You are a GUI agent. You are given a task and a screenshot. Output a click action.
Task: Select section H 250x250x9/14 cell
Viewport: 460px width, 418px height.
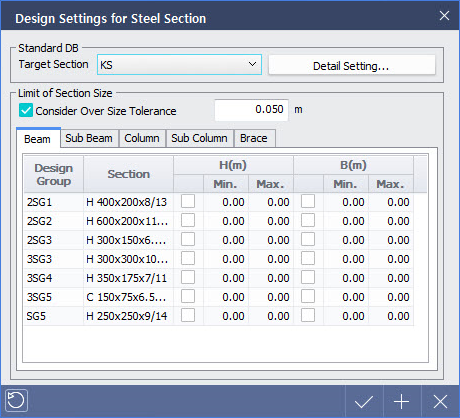pos(128,316)
